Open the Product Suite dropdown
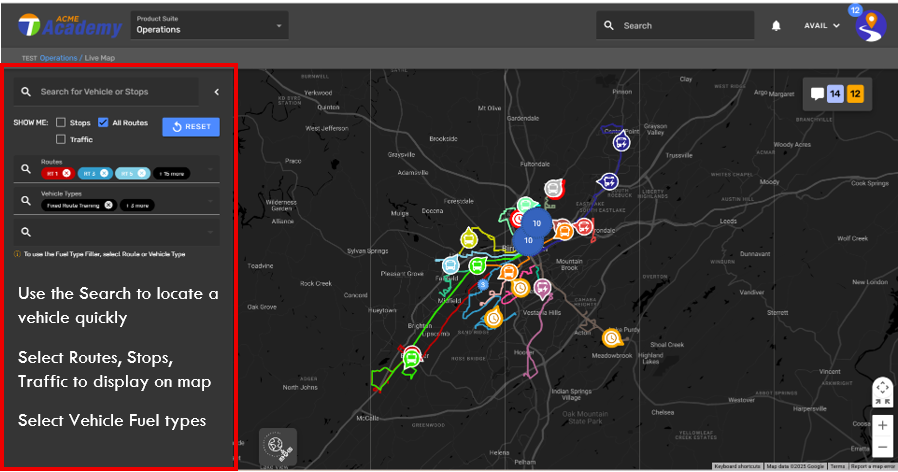 (208, 25)
